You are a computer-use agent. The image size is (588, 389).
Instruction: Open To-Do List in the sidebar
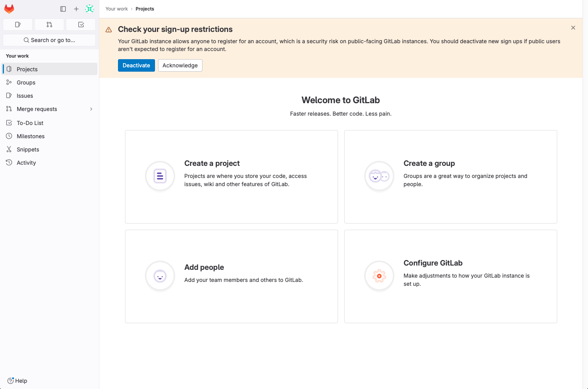click(x=49, y=123)
